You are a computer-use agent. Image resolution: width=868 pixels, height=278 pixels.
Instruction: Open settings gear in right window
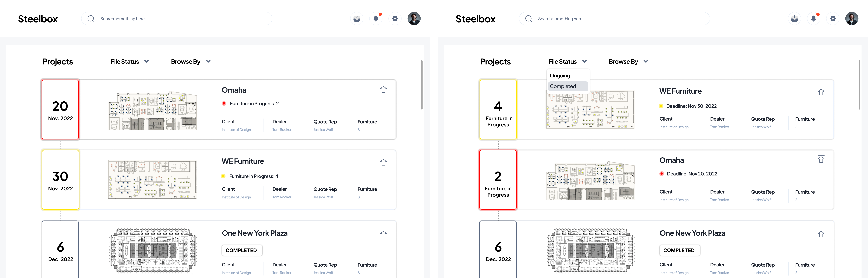(833, 19)
